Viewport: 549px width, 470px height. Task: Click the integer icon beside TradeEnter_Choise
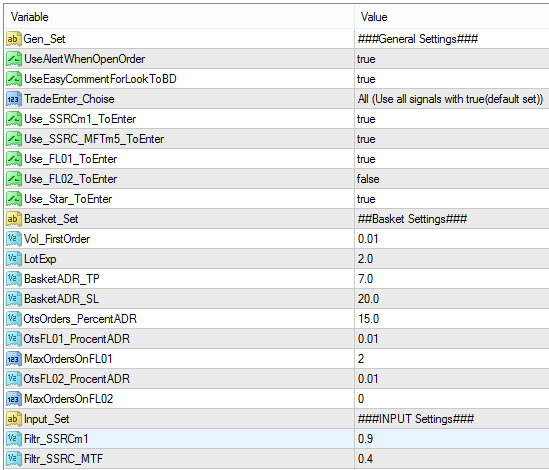pyautogui.click(x=14, y=99)
